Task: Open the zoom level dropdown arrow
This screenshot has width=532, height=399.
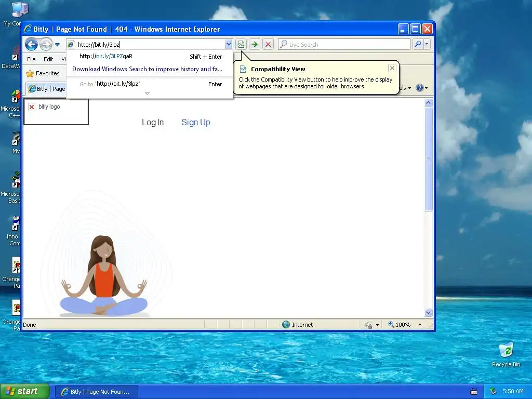Action: 420,325
